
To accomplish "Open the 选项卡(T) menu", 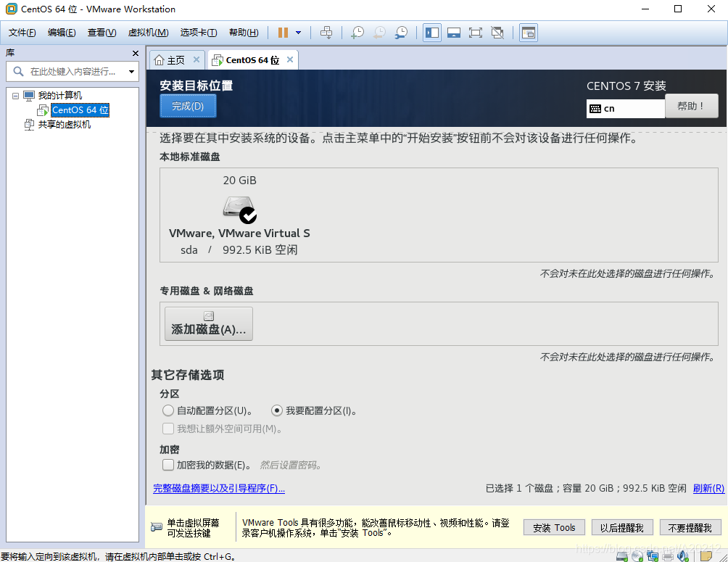I will [x=198, y=33].
